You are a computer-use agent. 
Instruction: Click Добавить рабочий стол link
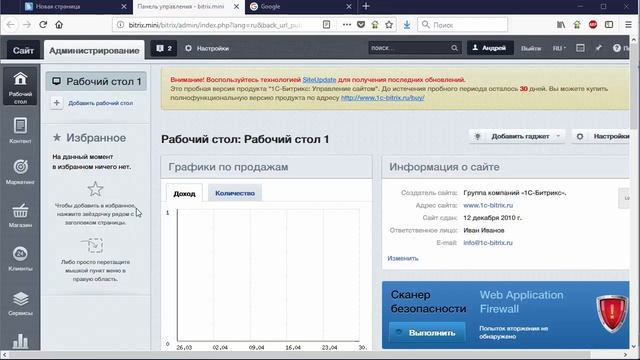[100, 103]
